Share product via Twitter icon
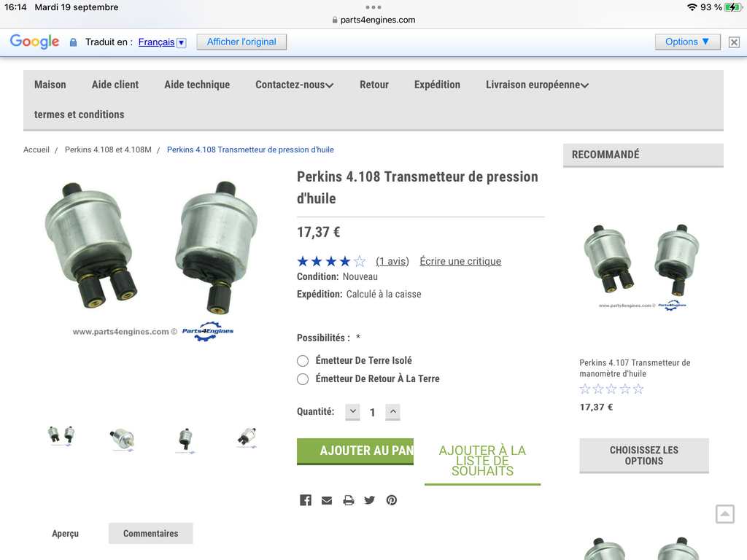Screen dimensions: 747x560 point(370,500)
